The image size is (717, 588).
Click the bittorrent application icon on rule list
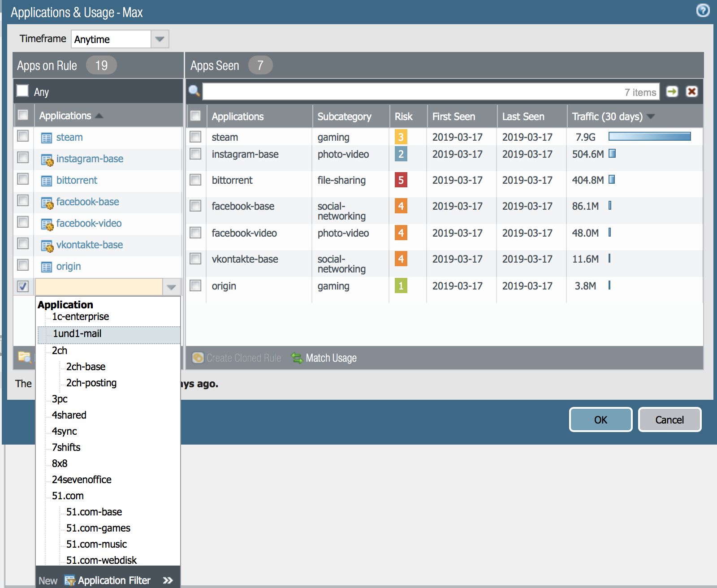coord(46,181)
